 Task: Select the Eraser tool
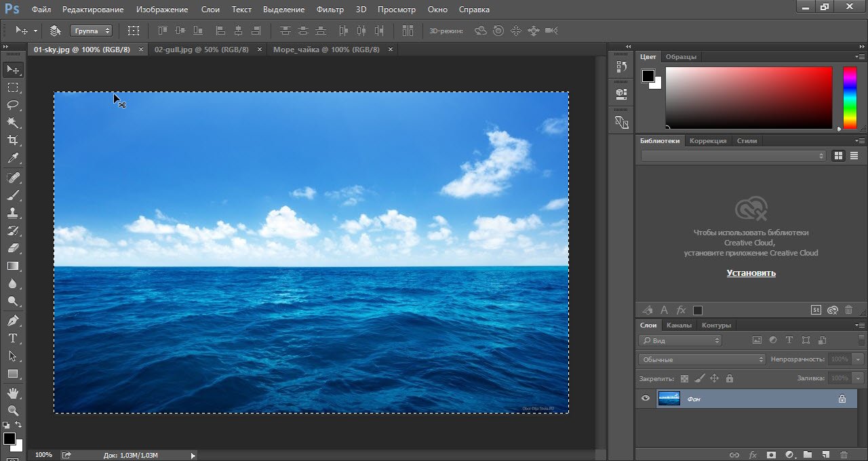[13, 248]
